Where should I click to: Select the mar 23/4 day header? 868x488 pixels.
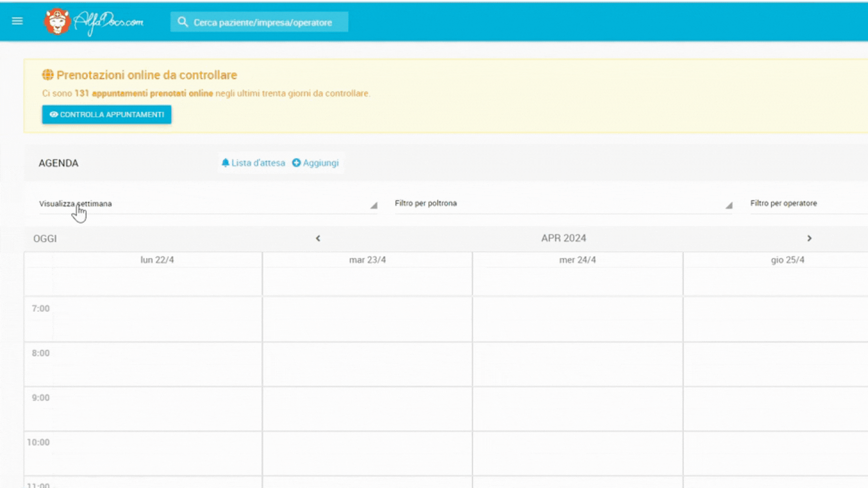[367, 260]
